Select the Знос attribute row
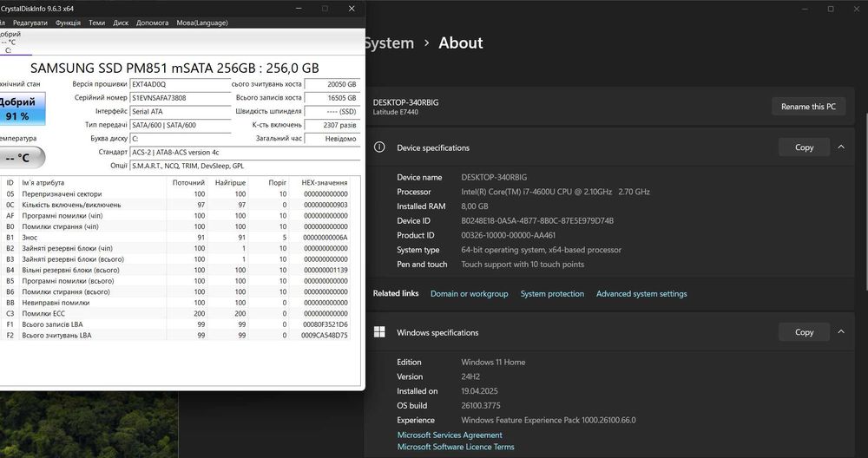This screenshot has height=458, width=868. [x=176, y=238]
